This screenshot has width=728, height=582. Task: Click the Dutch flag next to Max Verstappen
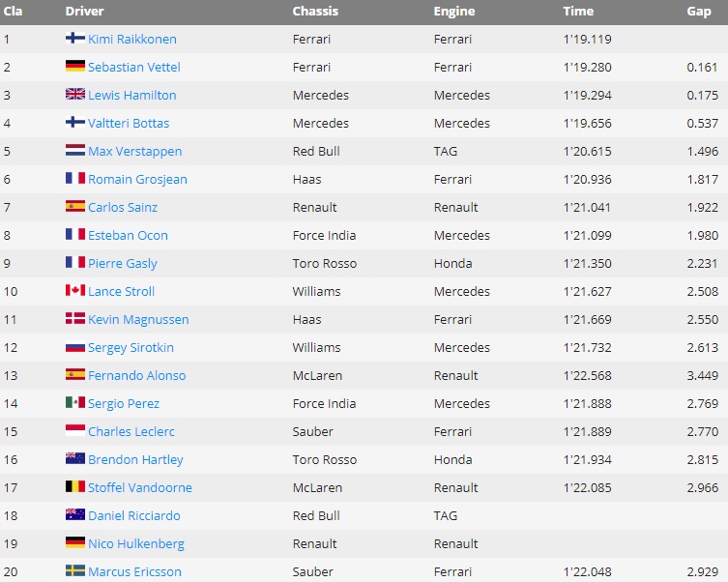(75, 150)
